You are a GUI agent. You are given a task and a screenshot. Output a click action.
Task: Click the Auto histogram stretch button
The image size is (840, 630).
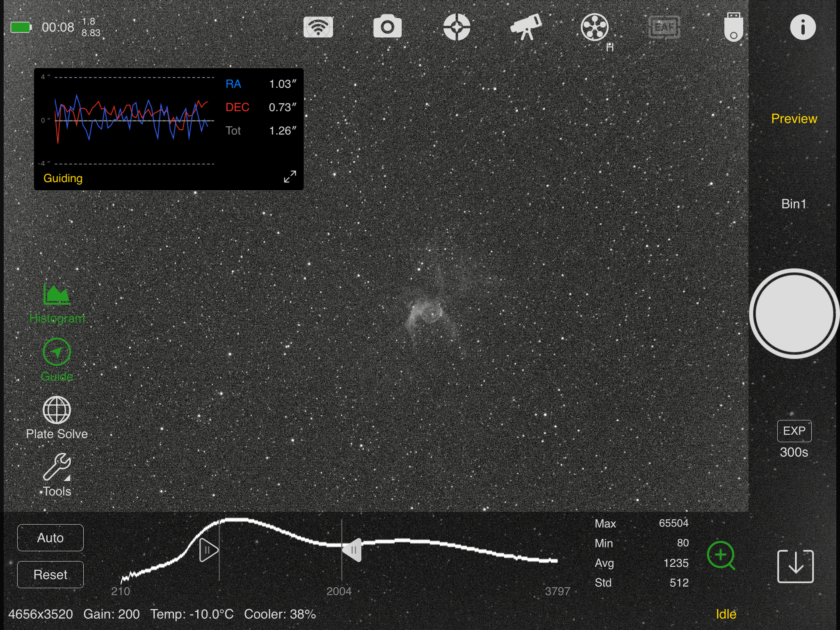point(50,537)
